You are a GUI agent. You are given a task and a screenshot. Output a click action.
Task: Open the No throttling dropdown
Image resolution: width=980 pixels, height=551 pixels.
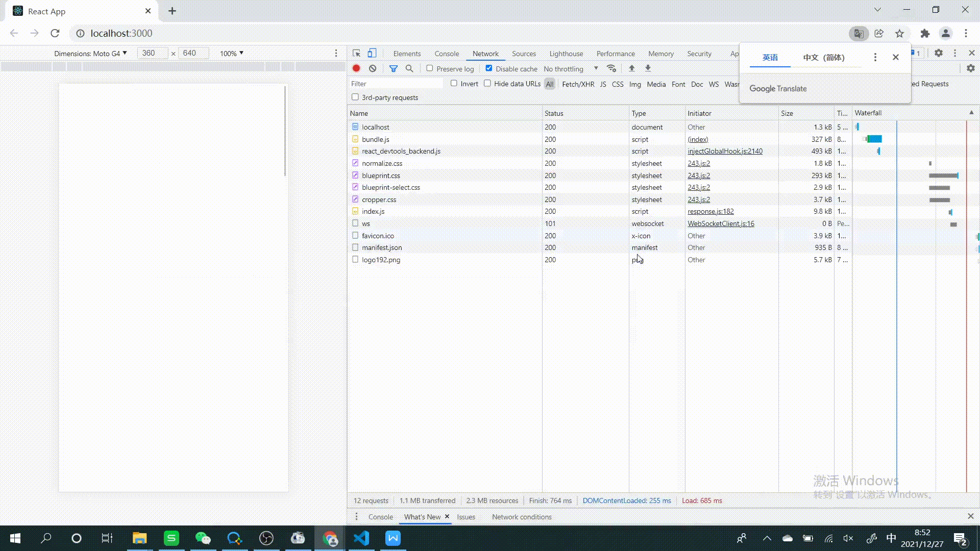570,69
